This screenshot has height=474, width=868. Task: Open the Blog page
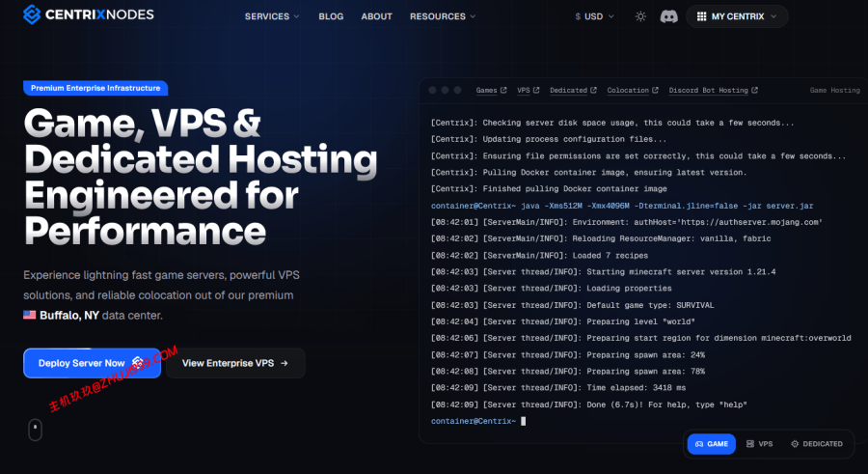331,16
